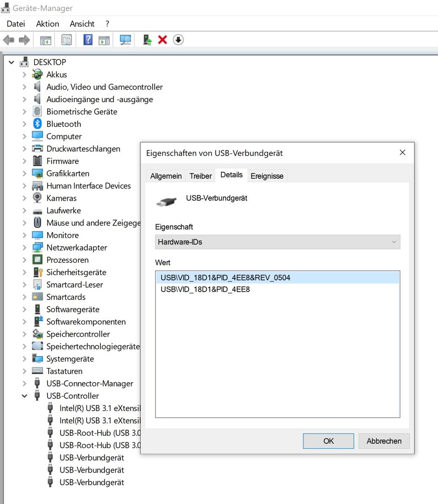Screen dimensions: 438x504
Task: Click the back arrow in toolbar
Action: click(x=8, y=40)
